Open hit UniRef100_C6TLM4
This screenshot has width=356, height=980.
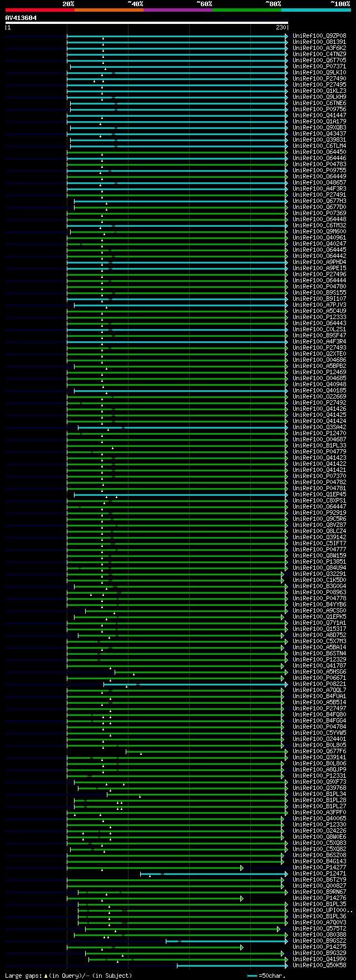pos(319,146)
